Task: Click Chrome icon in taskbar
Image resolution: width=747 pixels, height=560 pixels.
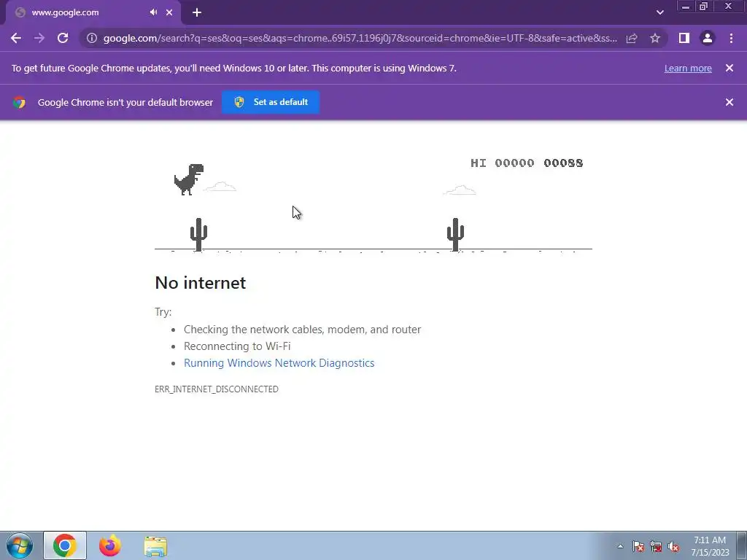Action: click(65, 545)
